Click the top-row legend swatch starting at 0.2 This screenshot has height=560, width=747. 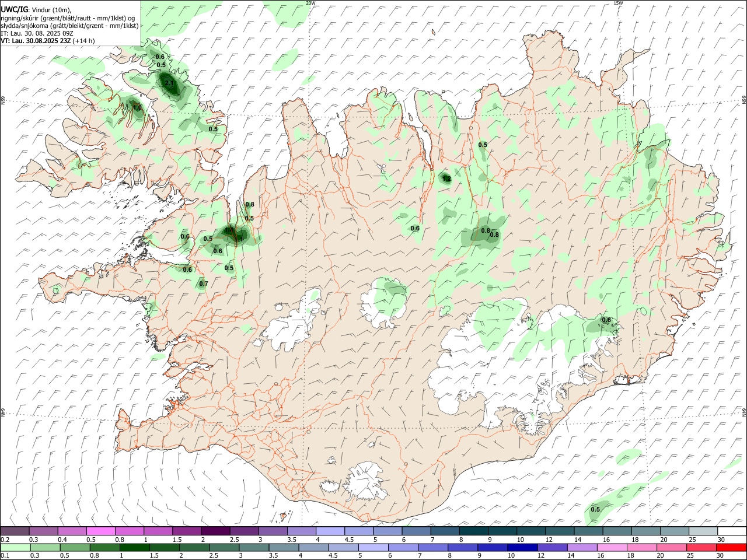click(15, 531)
